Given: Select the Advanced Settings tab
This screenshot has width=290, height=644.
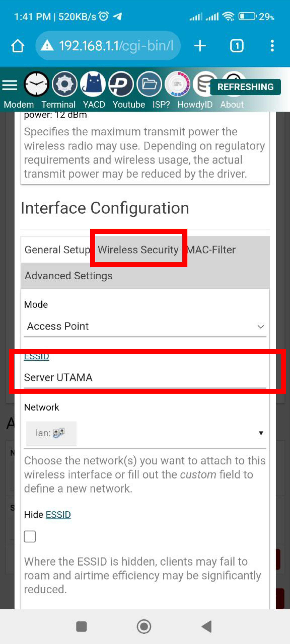Looking at the screenshot, I should (69, 276).
